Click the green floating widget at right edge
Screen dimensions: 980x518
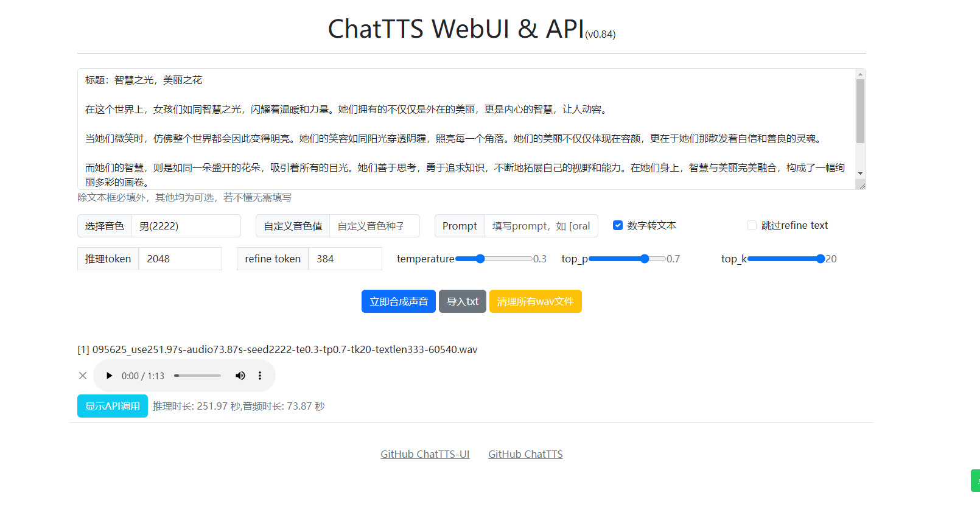[x=975, y=480]
